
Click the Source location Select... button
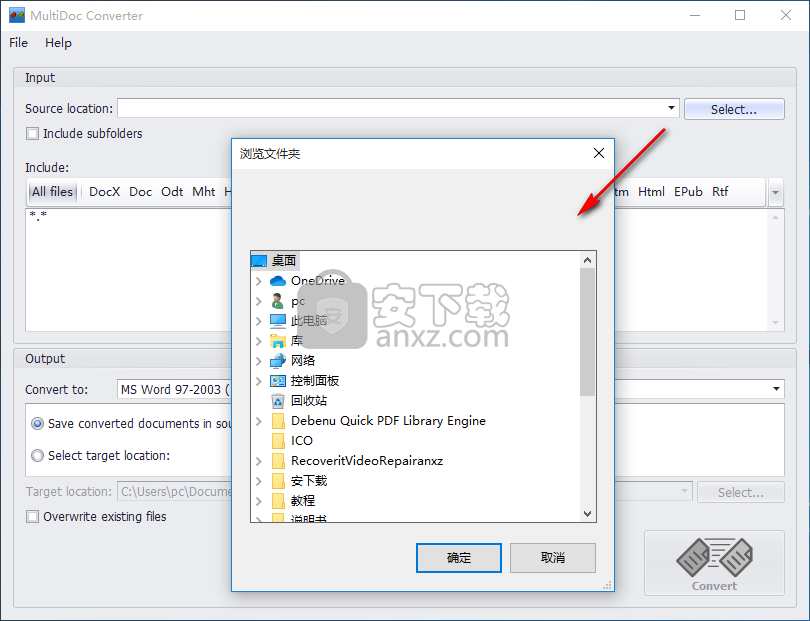734,109
